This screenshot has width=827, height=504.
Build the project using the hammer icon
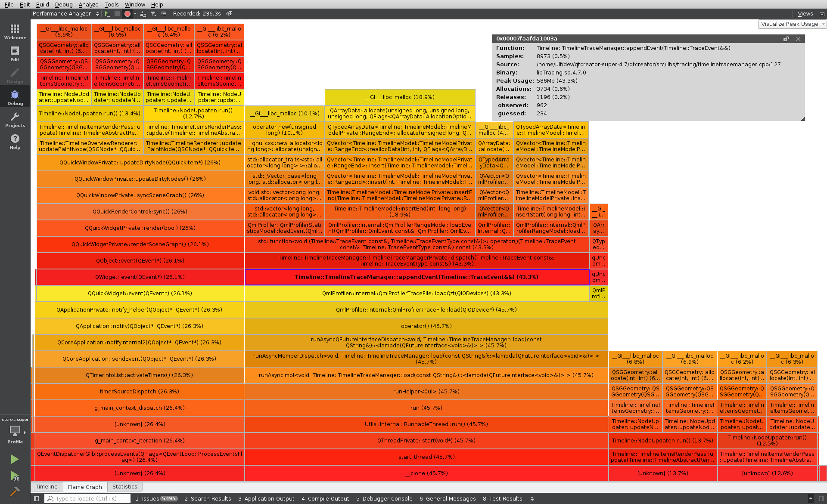[x=15, y=491]
